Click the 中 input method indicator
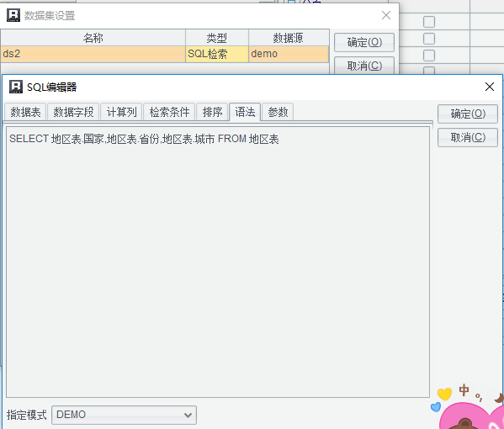 click(x=464, y=390)
